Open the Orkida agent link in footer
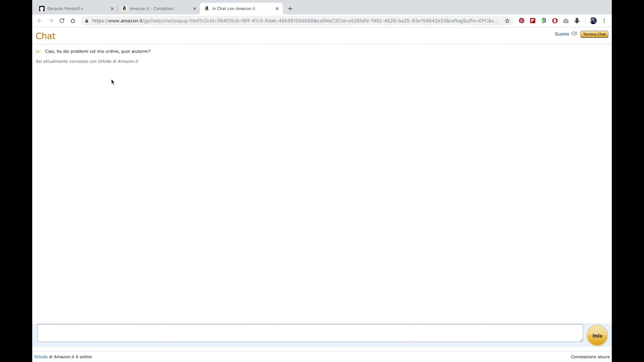The height and width of the screenshot is (362, 644). click(41, 357)
